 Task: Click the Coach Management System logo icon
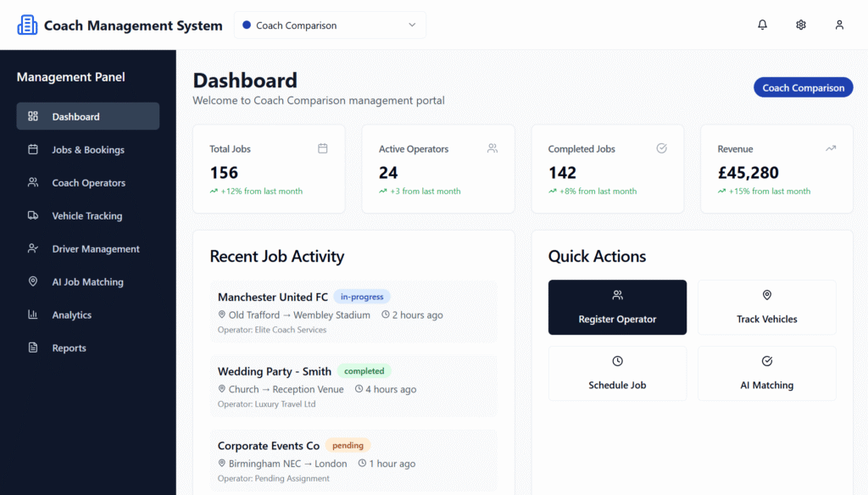[28, 25]
